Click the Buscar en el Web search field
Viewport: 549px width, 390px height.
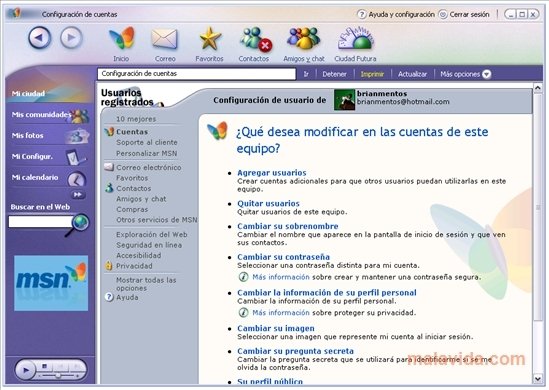point(41,221)
